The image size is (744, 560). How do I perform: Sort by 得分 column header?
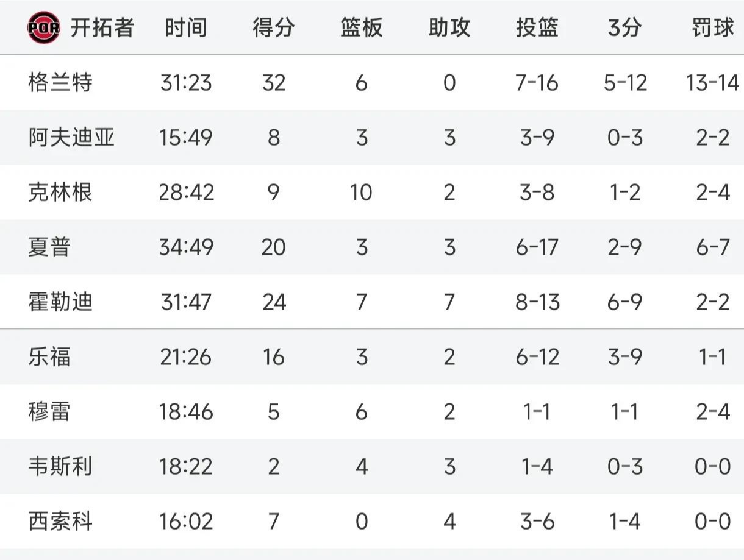[274, 28]
